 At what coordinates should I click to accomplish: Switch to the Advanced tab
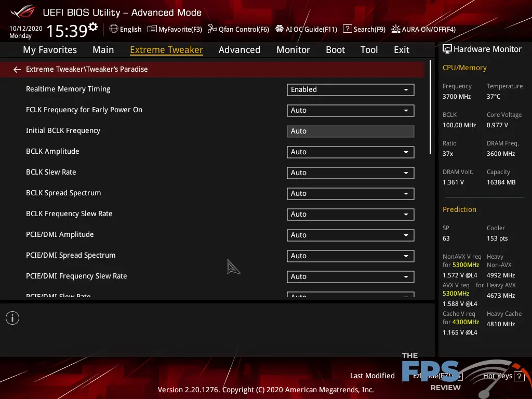240,50
